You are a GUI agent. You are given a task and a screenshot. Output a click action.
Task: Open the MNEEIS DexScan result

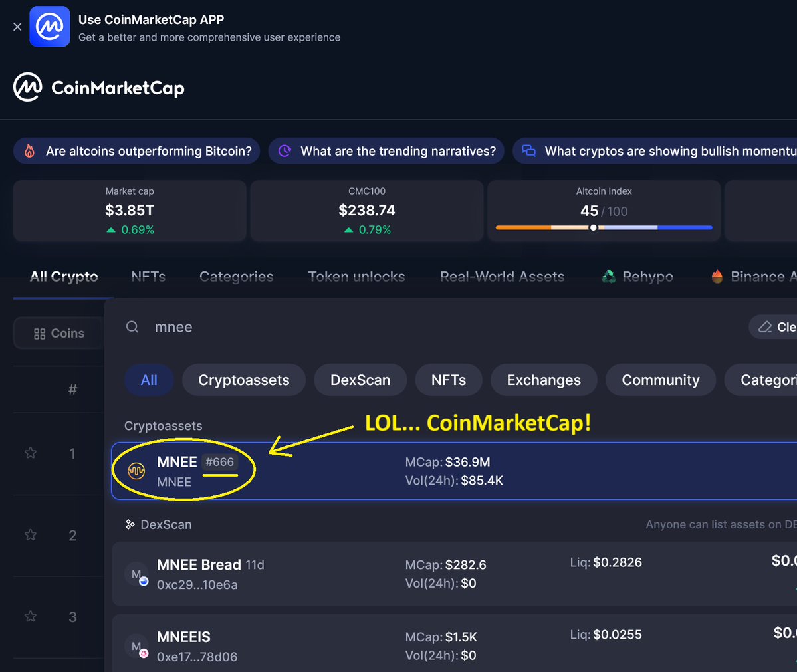click(x=454, y=643)
